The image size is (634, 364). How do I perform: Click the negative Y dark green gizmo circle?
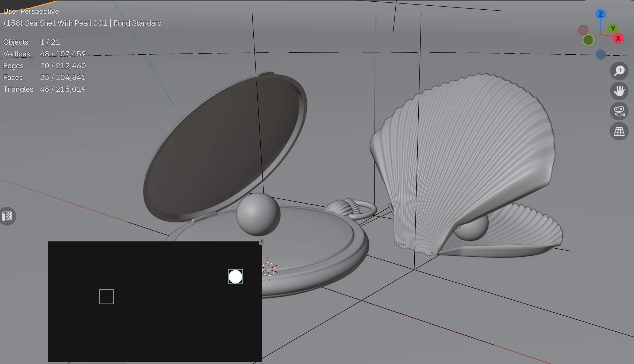(588, 40)
